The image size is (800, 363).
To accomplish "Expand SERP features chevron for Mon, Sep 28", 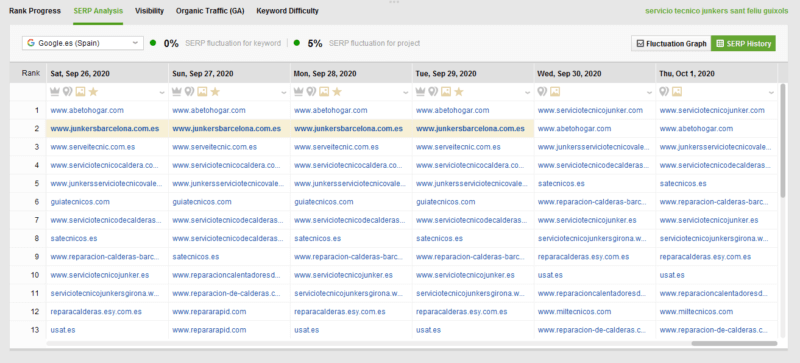I will [406, 92].
